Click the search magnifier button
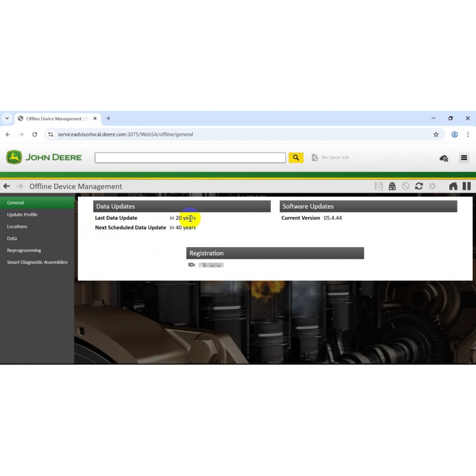 296,157
